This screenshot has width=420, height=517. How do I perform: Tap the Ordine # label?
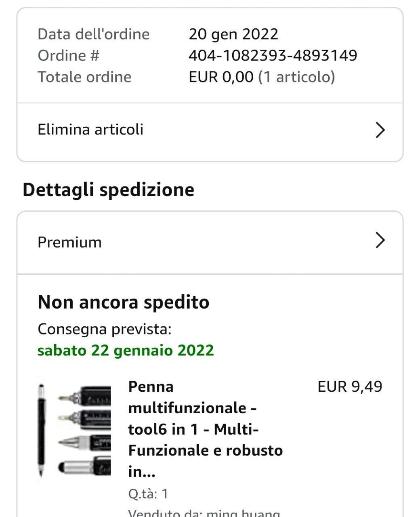pos(68,55)
